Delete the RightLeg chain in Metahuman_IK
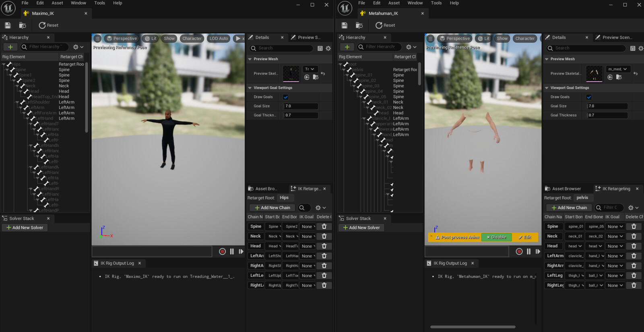 (634, 286)
